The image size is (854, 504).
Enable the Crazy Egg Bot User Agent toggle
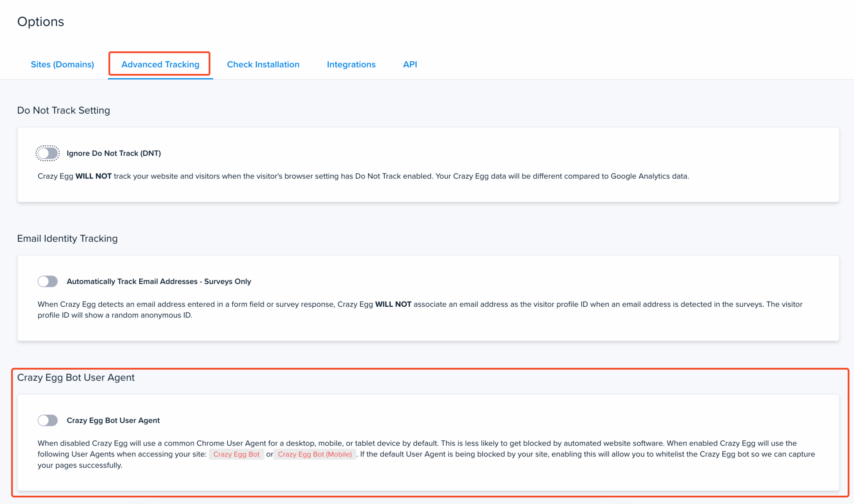[x=47, y=420]
